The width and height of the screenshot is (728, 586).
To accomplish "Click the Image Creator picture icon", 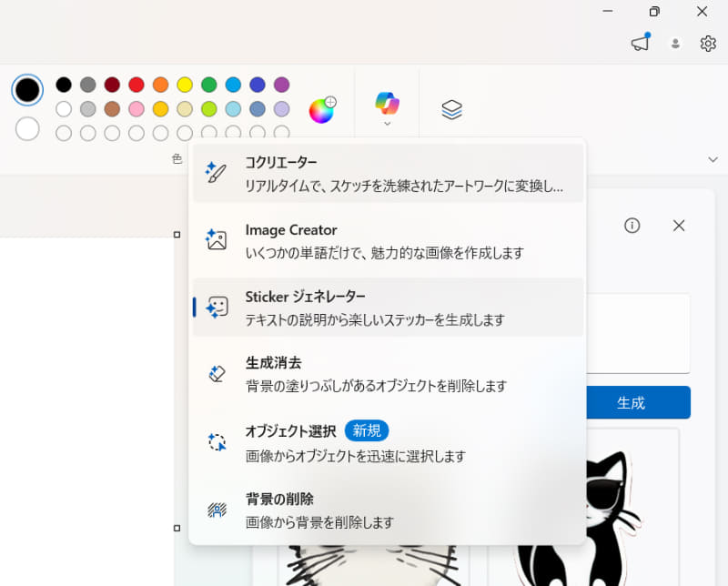I will 216,240.
